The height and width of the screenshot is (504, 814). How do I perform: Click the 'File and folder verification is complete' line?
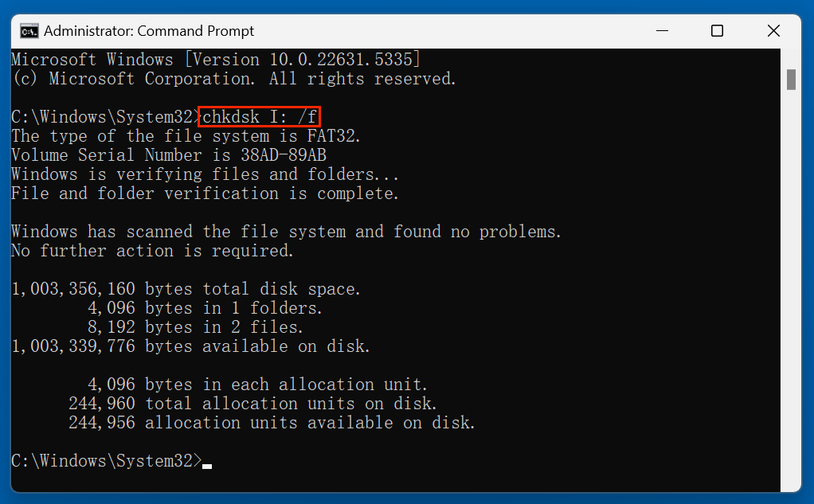199,193
